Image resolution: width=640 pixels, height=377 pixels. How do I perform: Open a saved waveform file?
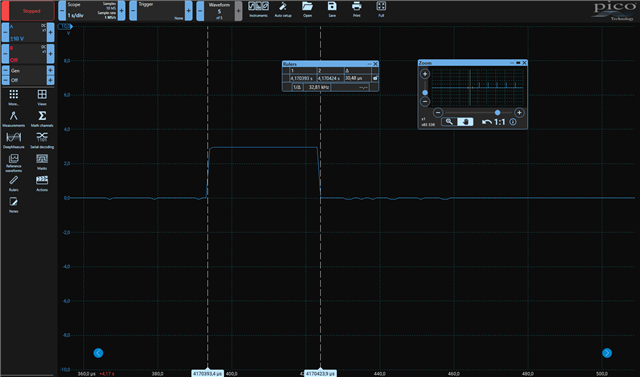(307, 9)
